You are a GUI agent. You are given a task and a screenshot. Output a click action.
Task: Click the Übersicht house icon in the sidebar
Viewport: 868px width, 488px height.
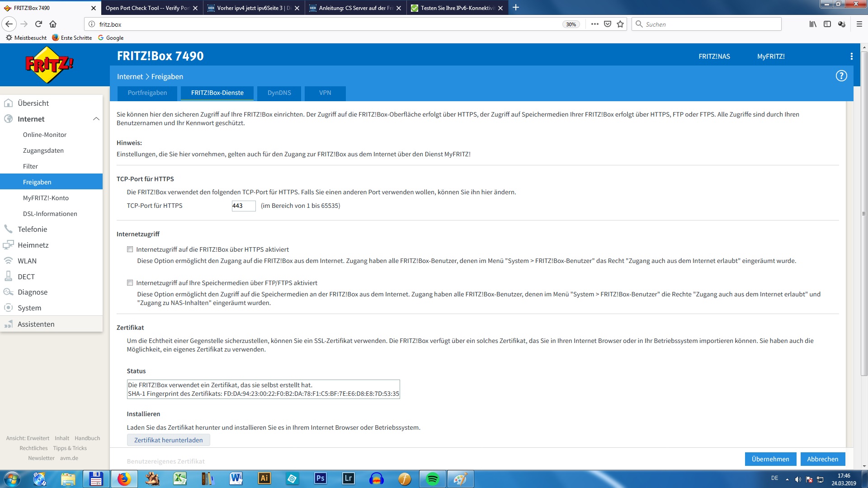[x=8, y=103]
